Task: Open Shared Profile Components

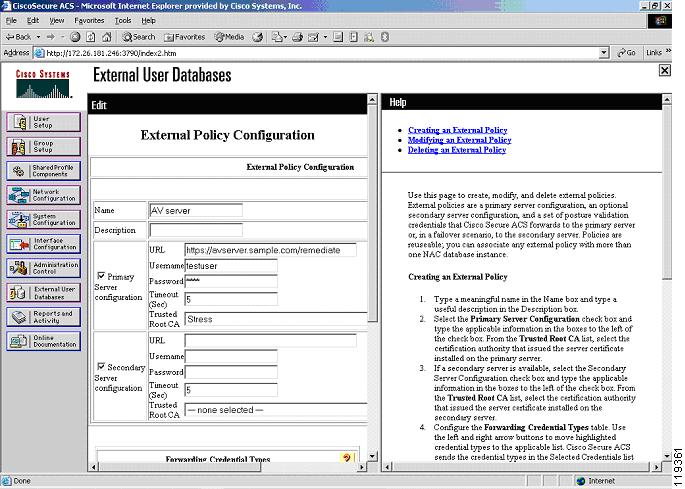Action: tap(43, 171)
